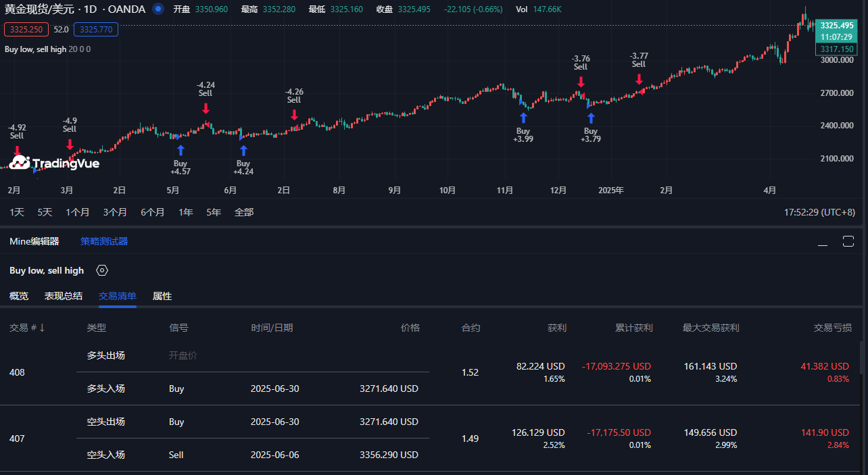Select the 5年 time range
This screenshot has height=475, width=868.
click(214, 212)
